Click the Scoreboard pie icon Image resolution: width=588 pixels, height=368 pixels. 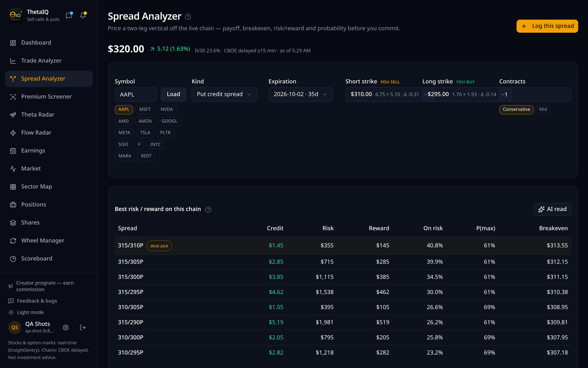[x=13, y=259]
